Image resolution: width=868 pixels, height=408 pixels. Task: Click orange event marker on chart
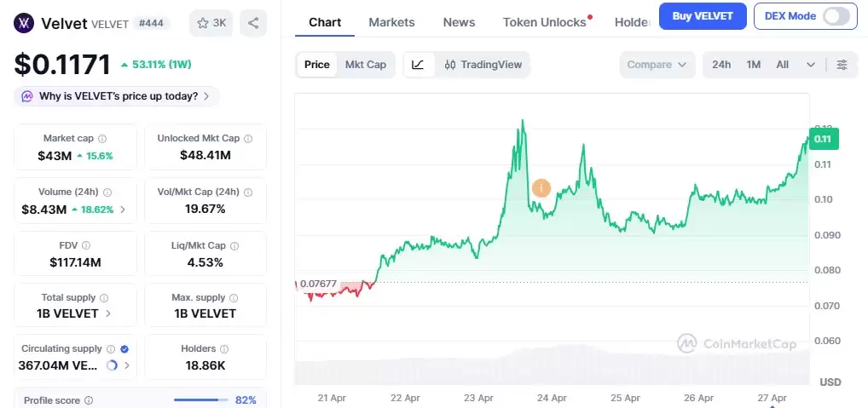541,188
